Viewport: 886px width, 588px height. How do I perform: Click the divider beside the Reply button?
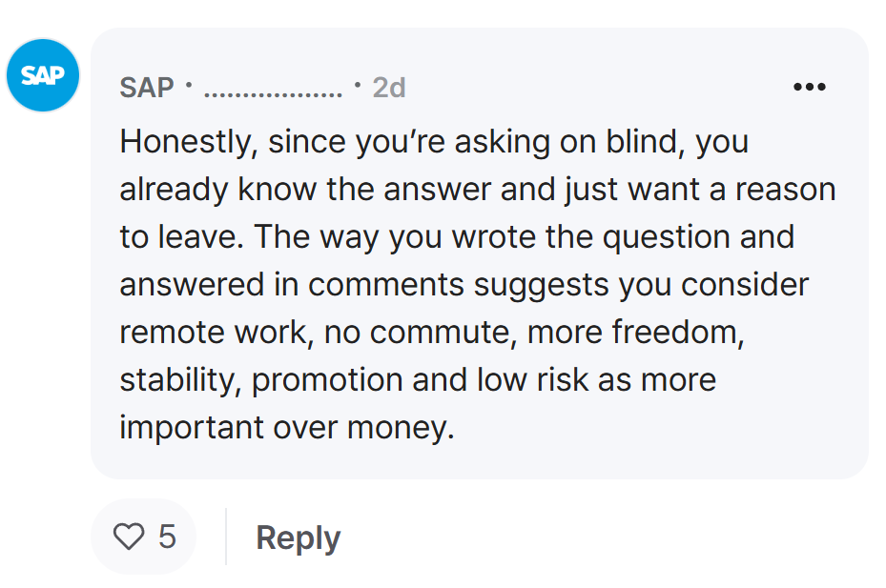click(226, 536)
